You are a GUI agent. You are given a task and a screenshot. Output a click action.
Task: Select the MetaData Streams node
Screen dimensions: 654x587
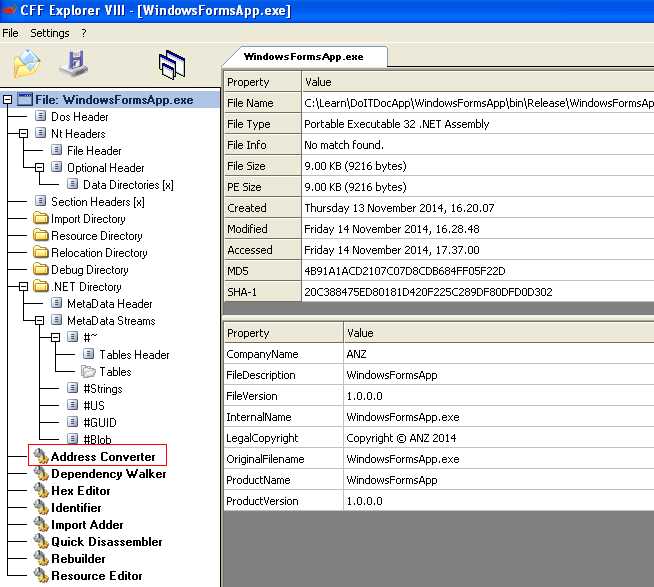click(111, 321)
